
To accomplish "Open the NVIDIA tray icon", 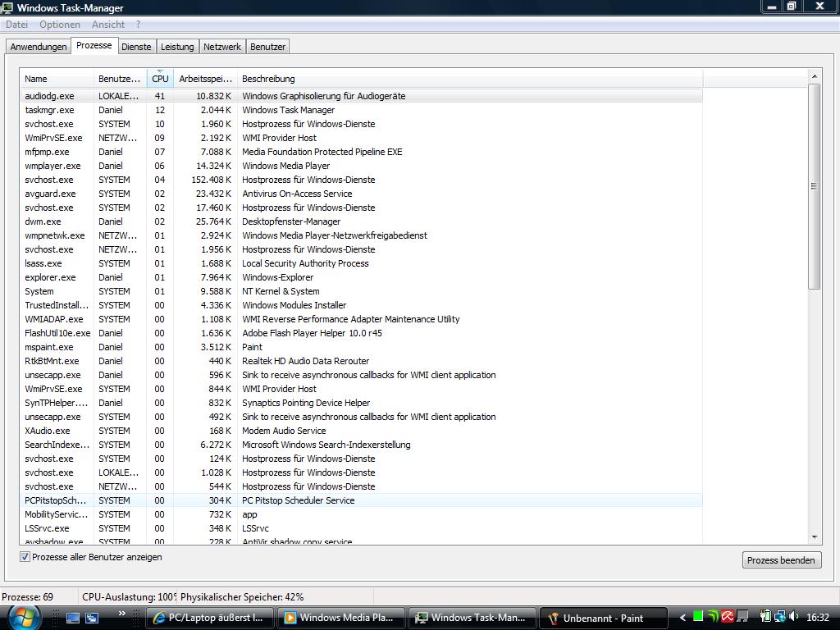I will (713, 617).
